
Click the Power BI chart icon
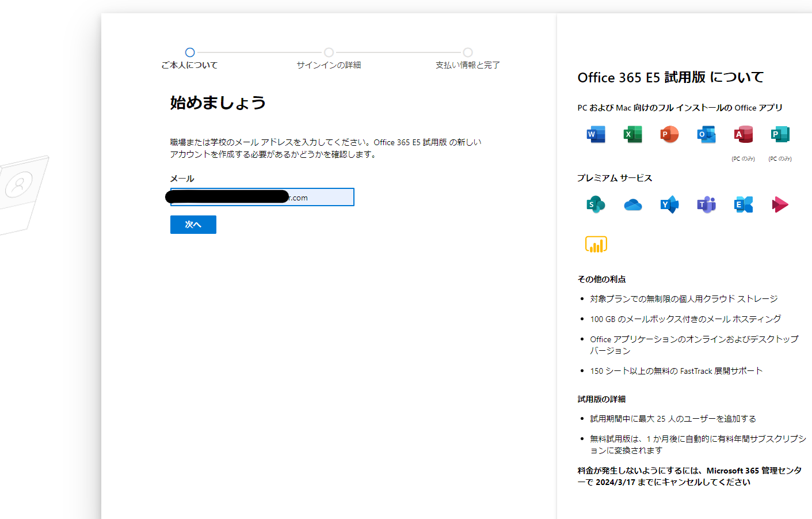pos(596,244)
